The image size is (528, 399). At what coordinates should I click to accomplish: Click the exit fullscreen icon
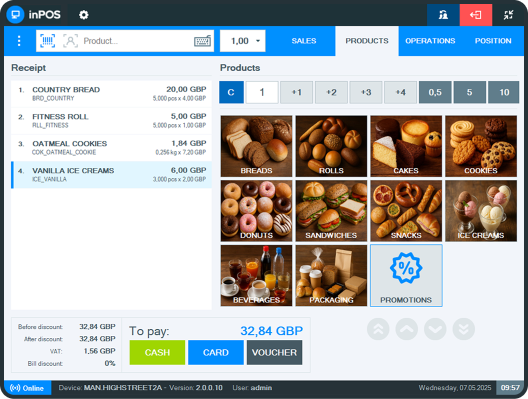[x=508, y=15]
